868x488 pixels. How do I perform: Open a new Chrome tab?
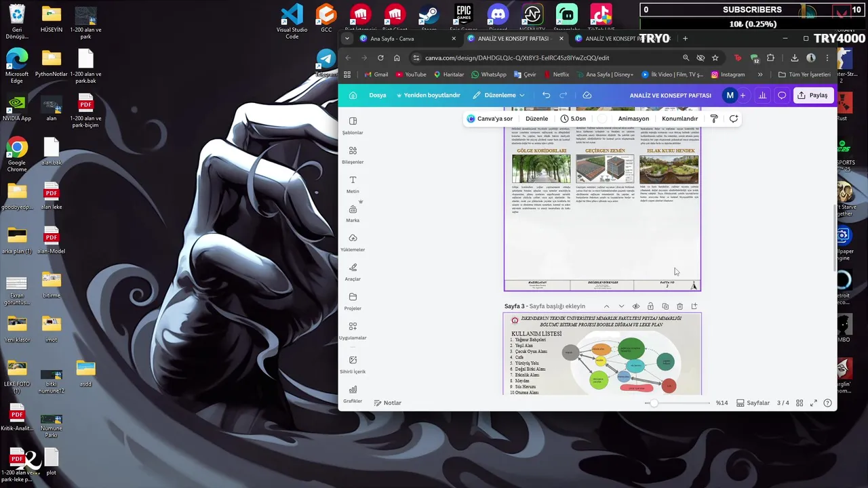[685, 39]
